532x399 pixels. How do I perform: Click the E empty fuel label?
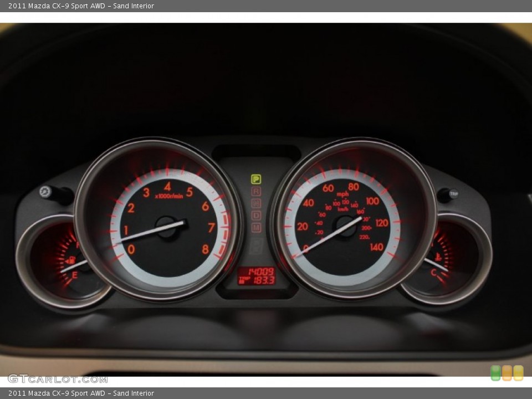(75, 275)
